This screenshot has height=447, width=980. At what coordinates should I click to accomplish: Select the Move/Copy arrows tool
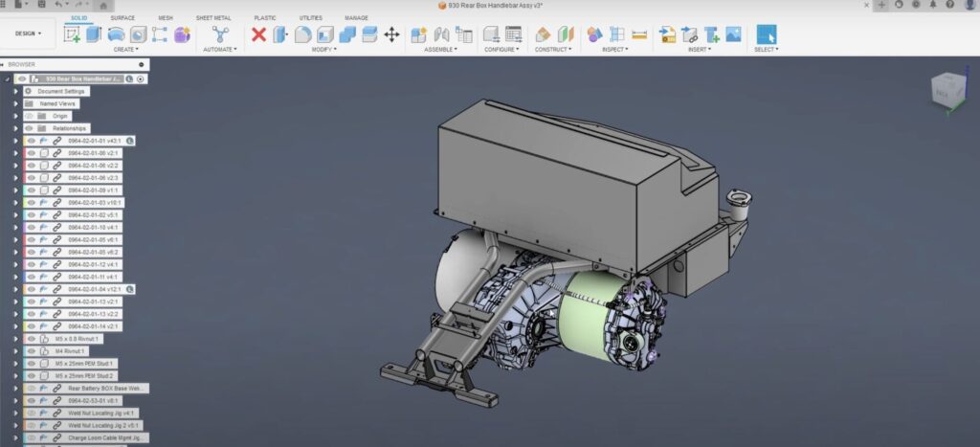[391, 34]
